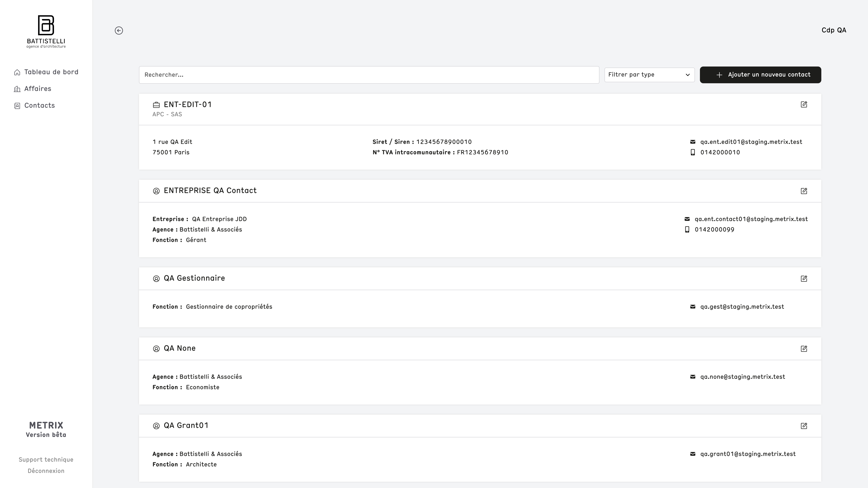Click the mail icon for qa.gest email
The image size is (868, 488).
coord(693,306)
